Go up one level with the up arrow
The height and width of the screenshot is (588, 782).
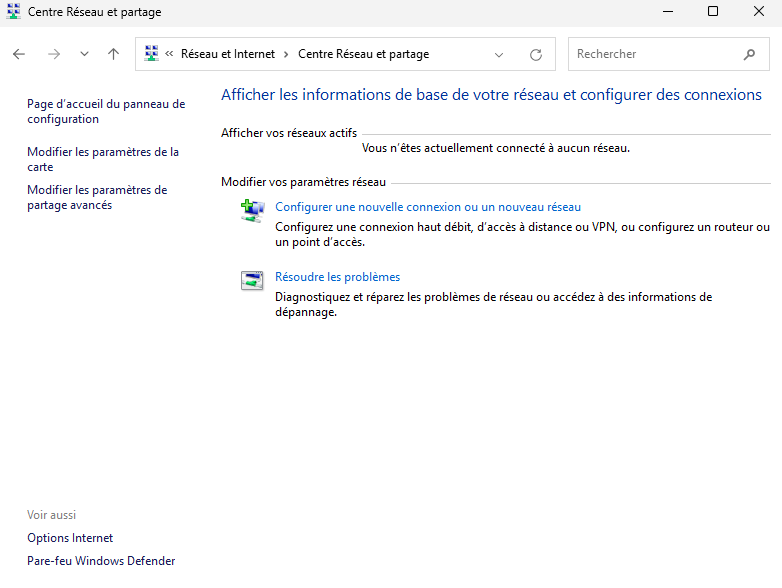point(113,54)
